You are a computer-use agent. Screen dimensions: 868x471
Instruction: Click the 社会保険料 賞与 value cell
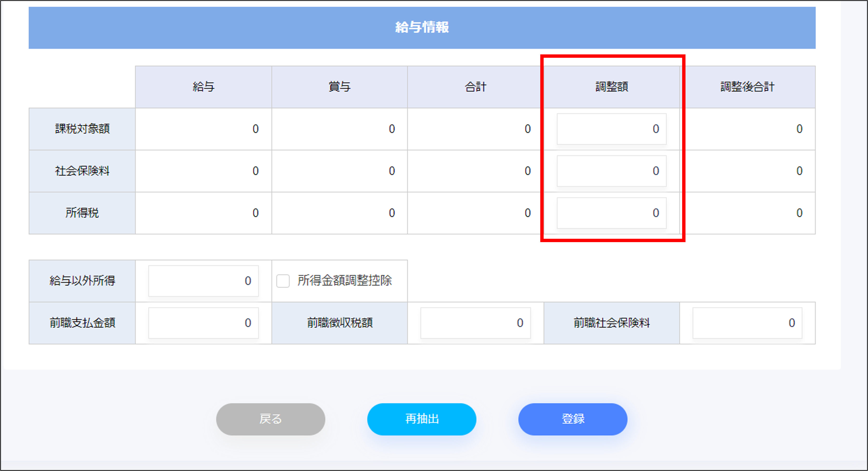point(340,171)
